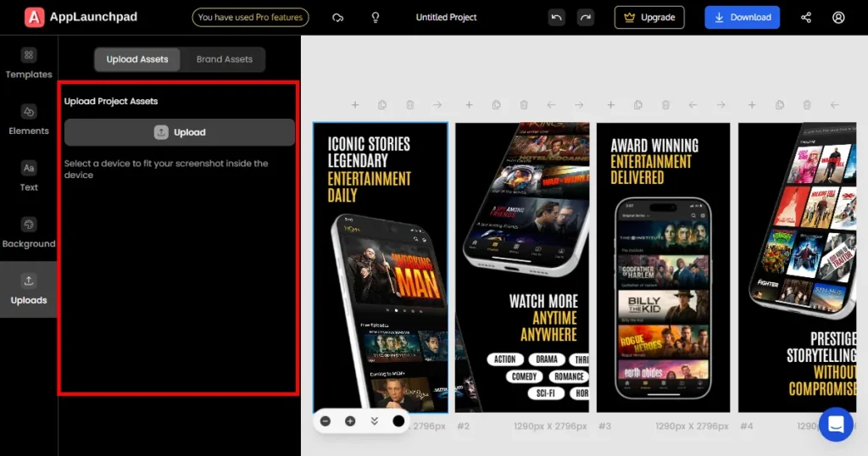
Task: Click the Untitled Project name field
Action: (446, 17)
